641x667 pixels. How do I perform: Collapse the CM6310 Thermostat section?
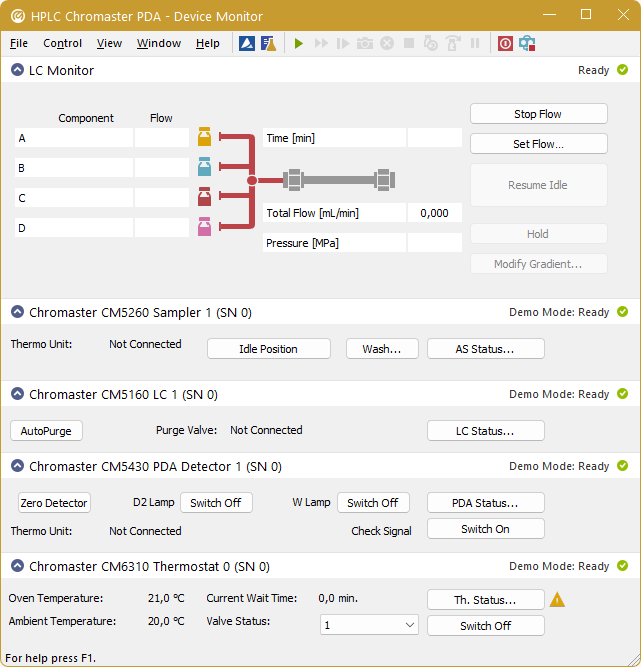tap(17, 566)
